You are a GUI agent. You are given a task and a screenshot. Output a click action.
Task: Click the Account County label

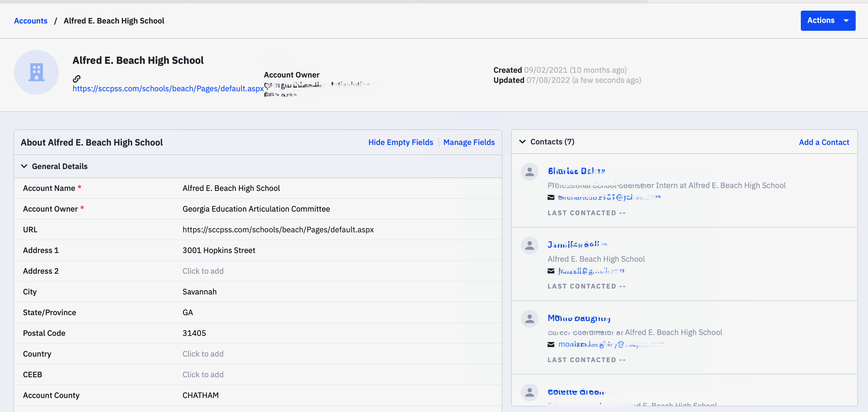[x=51, y=395]
